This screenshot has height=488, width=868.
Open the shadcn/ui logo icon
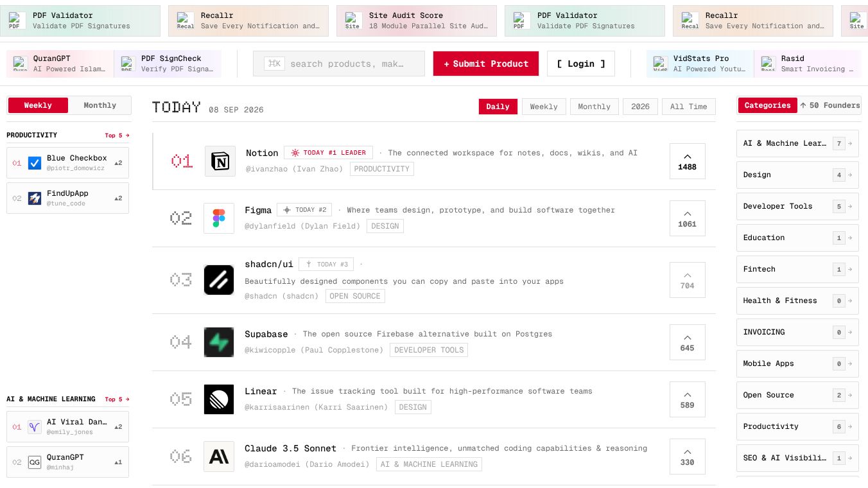[219, 280]
